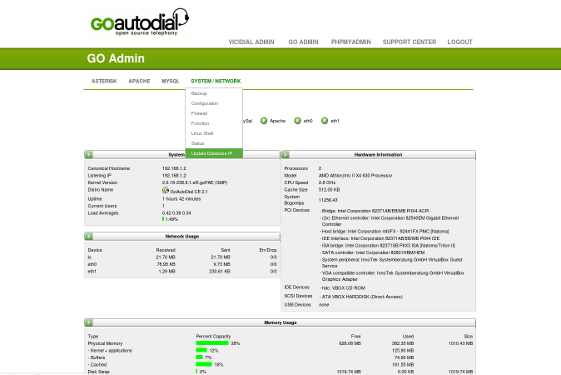Viewport: 561px width, 375px height.
Task: Open the SYSTEM / NETWORK menu tab
Action: click(216, 81)
